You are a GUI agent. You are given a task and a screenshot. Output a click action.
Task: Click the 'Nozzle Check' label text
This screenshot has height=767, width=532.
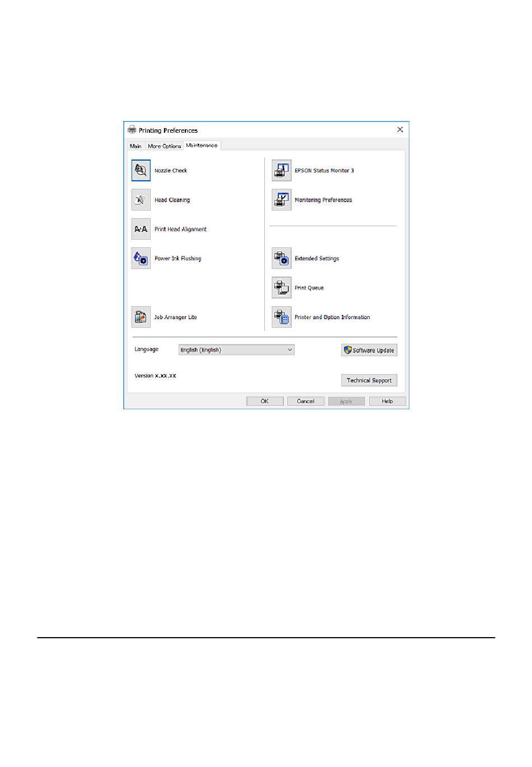click(171, 171)
